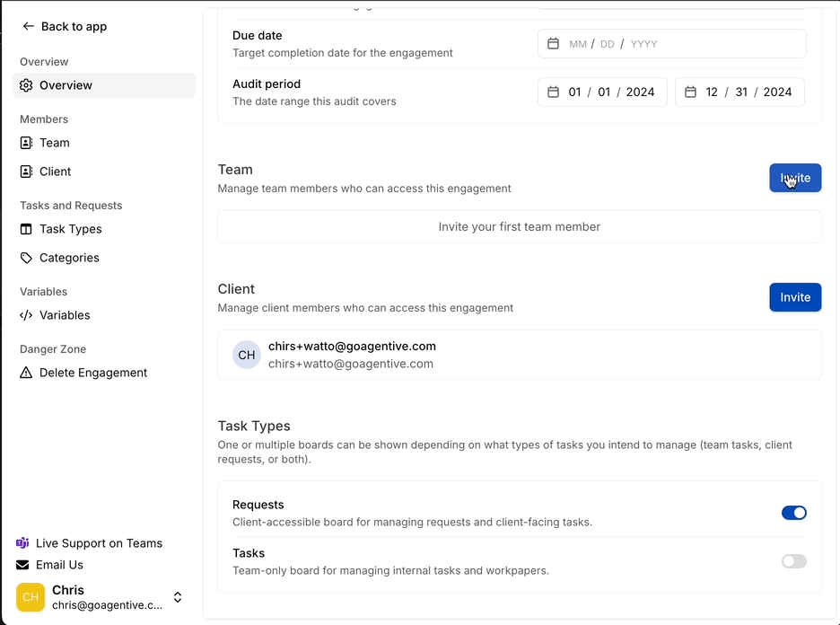Viewport: 840px width, 625px height.
Task: Open calendar icon in Due date field
Action: click(x=554, y=44)
